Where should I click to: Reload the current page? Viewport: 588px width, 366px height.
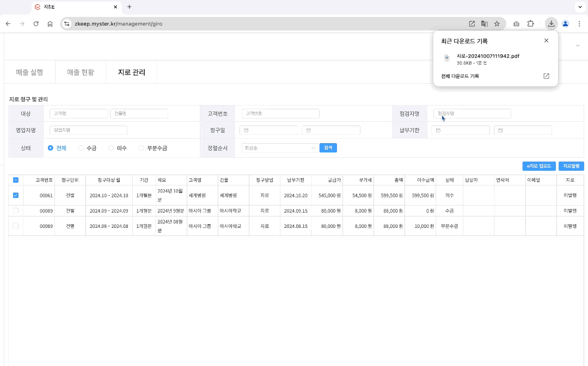(x=36, y=23)
